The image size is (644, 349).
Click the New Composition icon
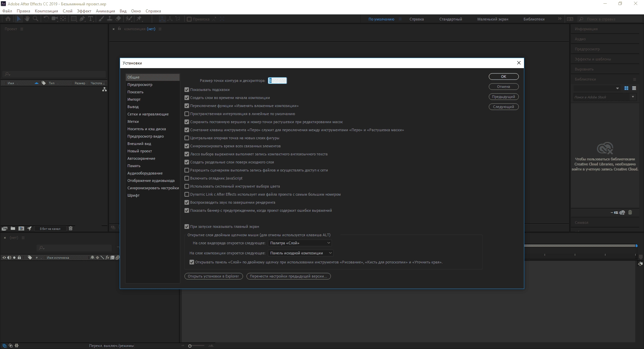pos(21,229)
